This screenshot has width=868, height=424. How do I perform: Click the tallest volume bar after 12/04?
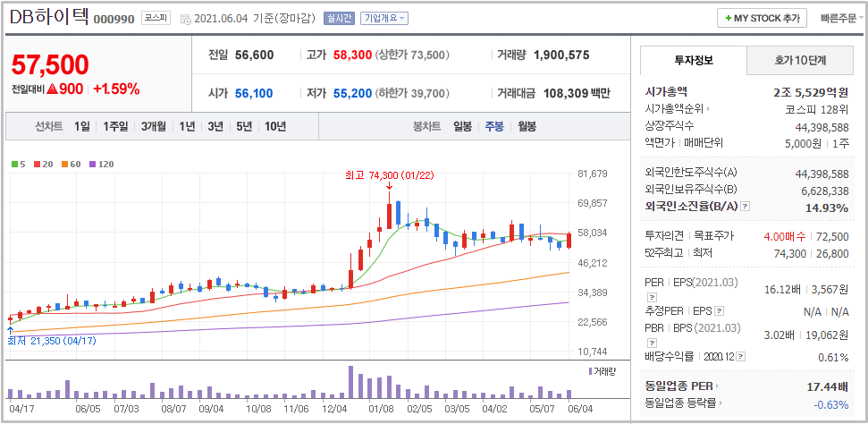pyautogui.click(x=350, y=382)
